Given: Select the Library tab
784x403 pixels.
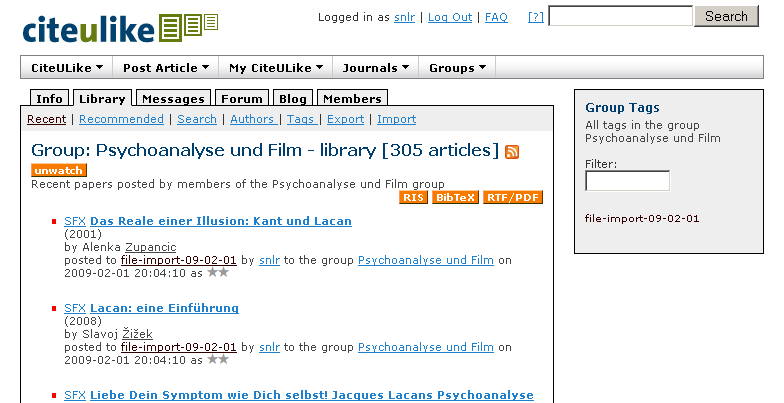Looking at the screenshot, I should tap(102, 98).
